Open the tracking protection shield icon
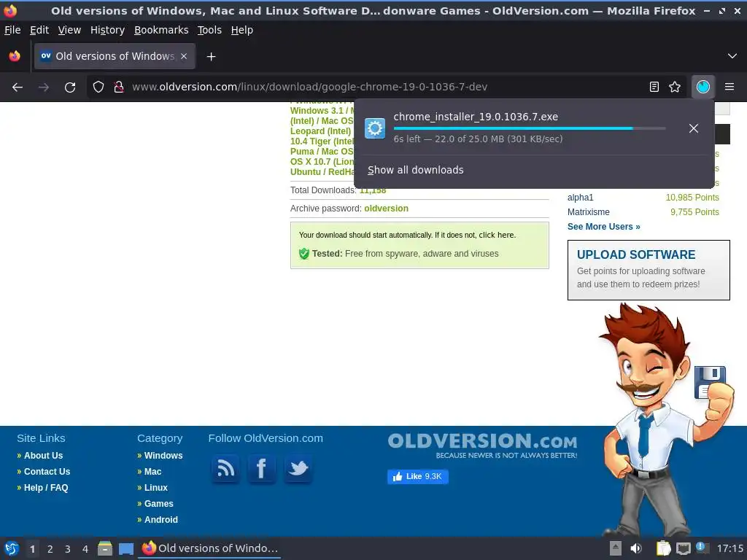This screenshot has width=747, height=560. [98, 87]
